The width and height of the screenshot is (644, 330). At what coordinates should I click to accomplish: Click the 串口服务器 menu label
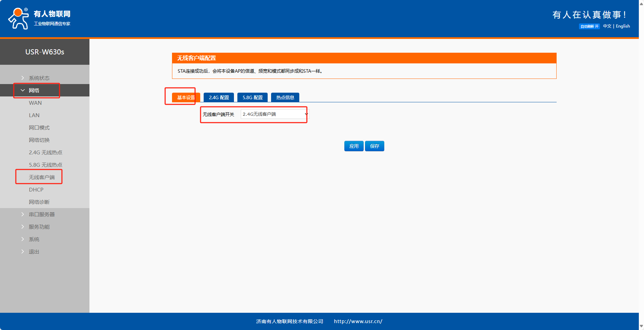(x=42, y=214)
